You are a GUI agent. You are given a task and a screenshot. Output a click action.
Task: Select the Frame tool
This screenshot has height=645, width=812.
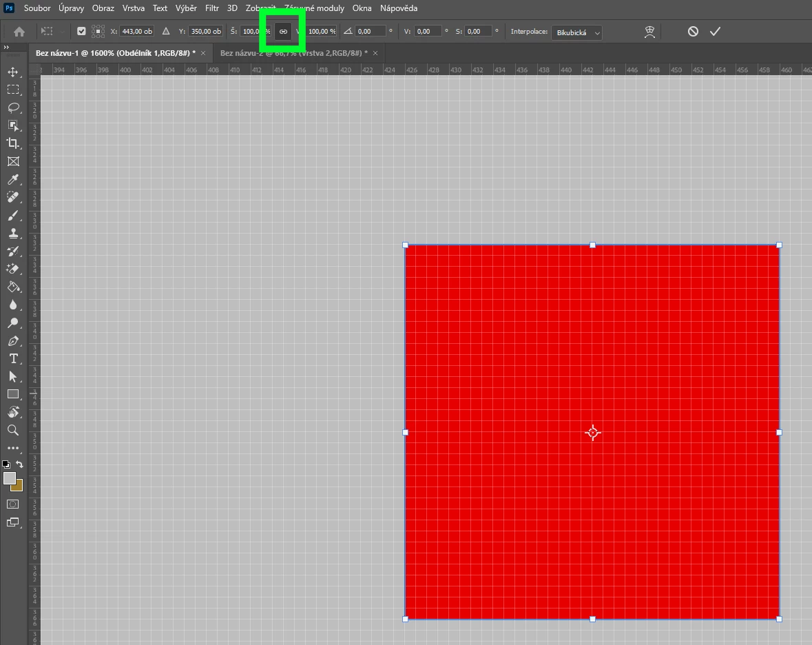[x=13, y=161]
